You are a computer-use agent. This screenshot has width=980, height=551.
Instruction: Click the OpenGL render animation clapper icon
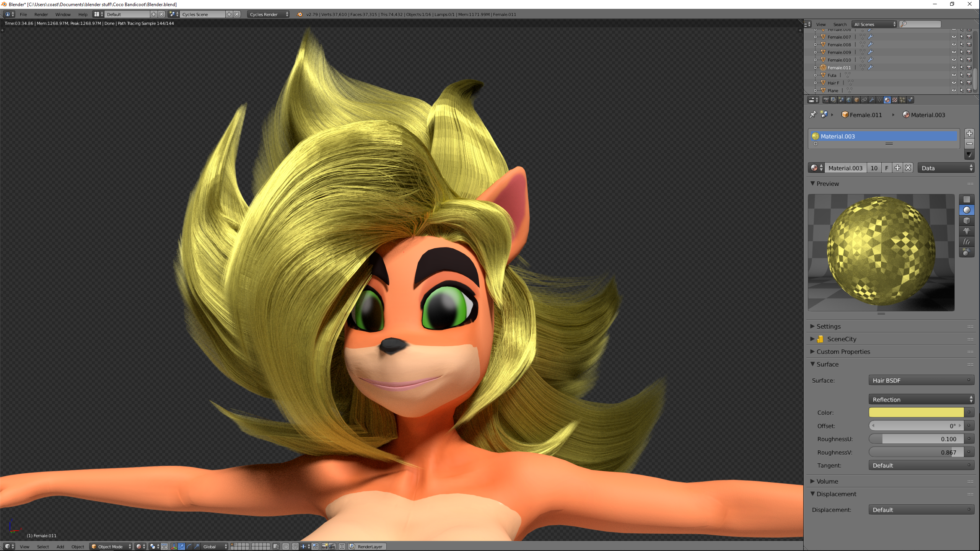pyautogui.click(x=332, y=546)
